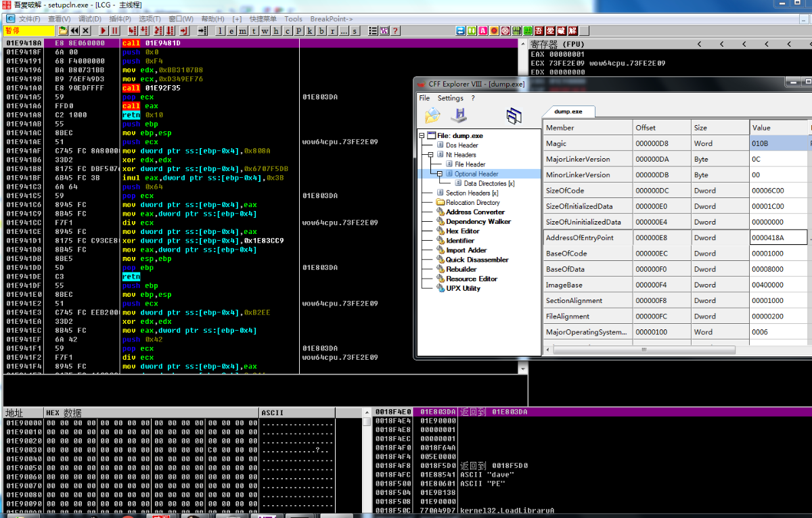Open the Settings menu in CFF Explorer
The width and height of the screenshot is (812, 518).
tap(450, 98)
